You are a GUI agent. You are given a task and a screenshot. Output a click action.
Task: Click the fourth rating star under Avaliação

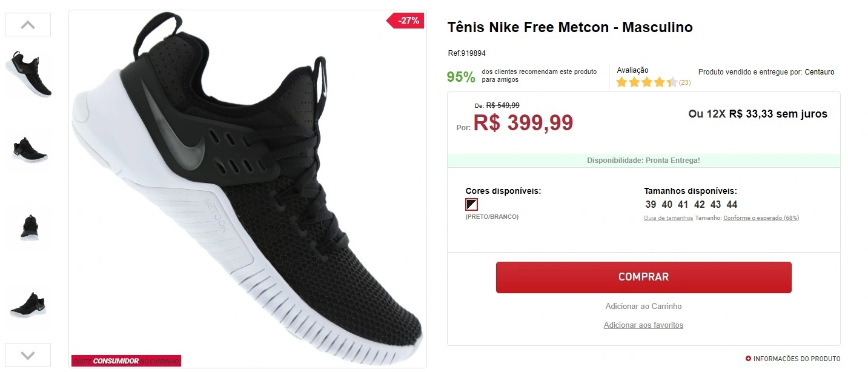[658, 81]
